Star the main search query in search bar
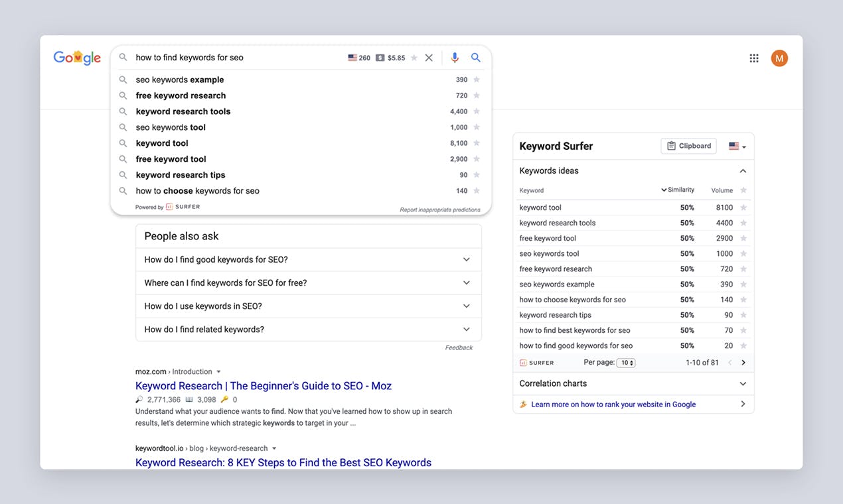This screenshot has width=843, height=504. 414,58
